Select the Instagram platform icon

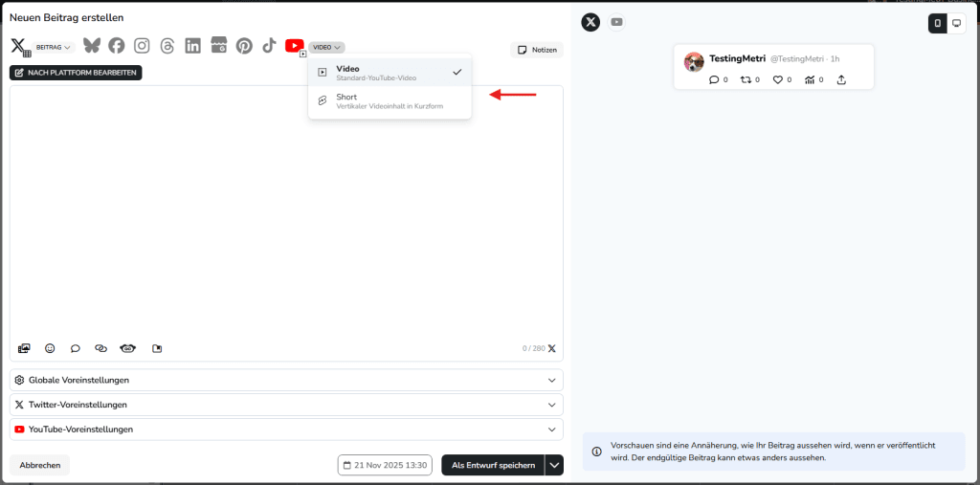tap(142, 46)
